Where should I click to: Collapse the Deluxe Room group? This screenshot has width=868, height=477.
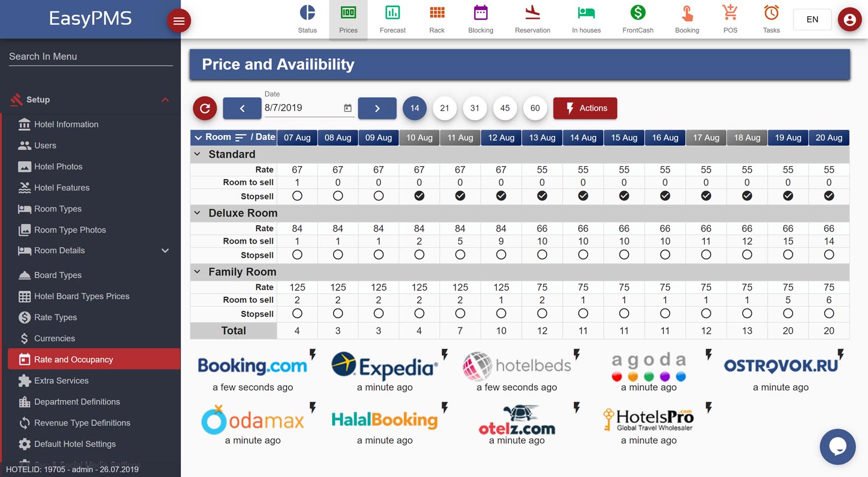197,213
